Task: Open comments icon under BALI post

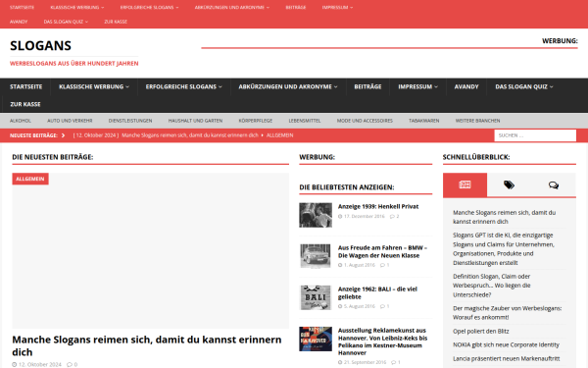Action: [382, 306]
